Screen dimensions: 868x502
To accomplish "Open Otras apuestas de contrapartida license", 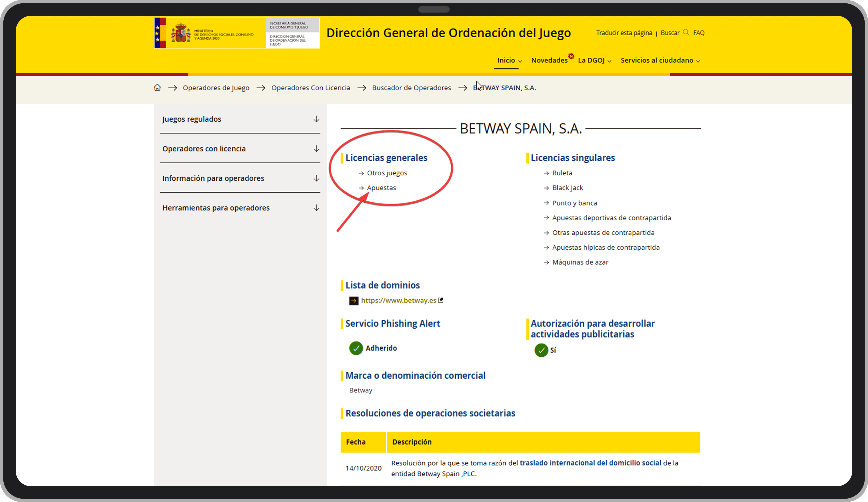I will point(603,232).
